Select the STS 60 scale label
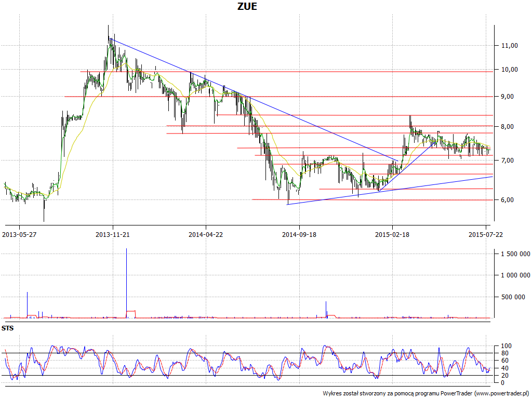 [x=504, y=361]
